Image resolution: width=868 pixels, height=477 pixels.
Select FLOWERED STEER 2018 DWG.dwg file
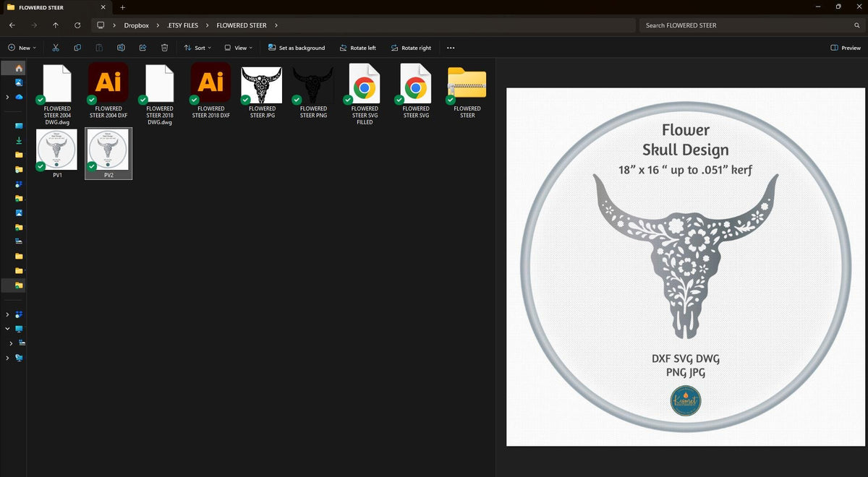(x=159, y=95)
